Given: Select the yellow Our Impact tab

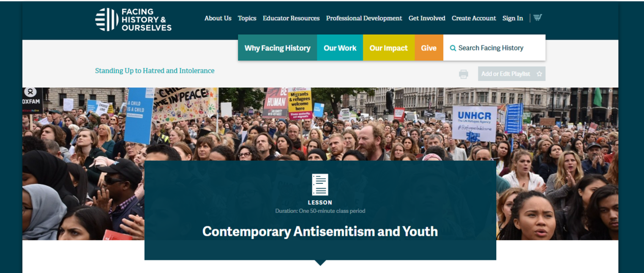Looking at the screenshot, I should pyautogui.click(x=389, y=48).
